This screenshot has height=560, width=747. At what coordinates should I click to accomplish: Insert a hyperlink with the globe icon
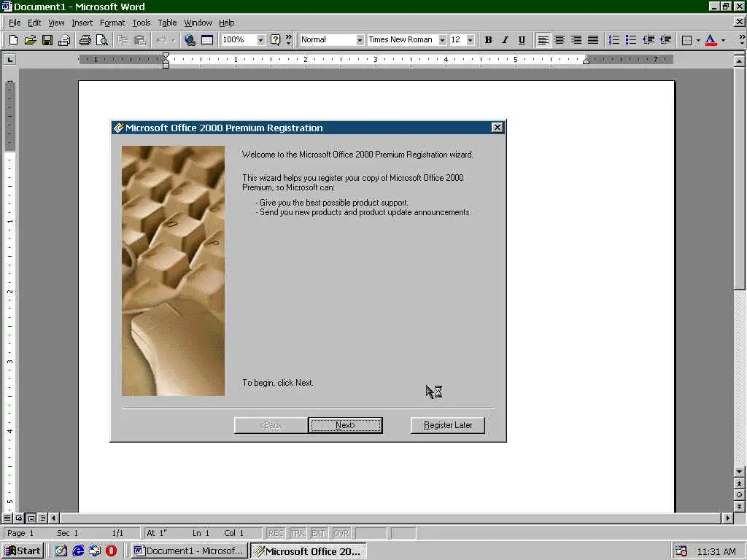point(190,40)
